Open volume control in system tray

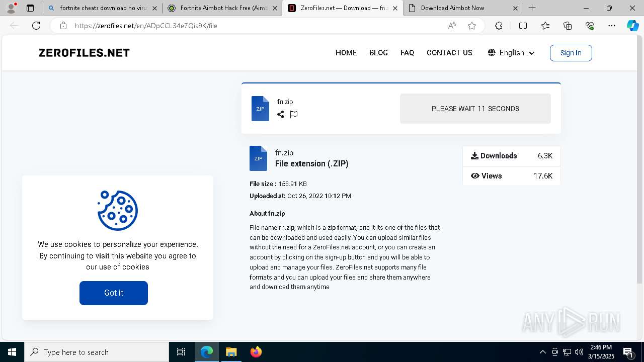pos(579,352)
